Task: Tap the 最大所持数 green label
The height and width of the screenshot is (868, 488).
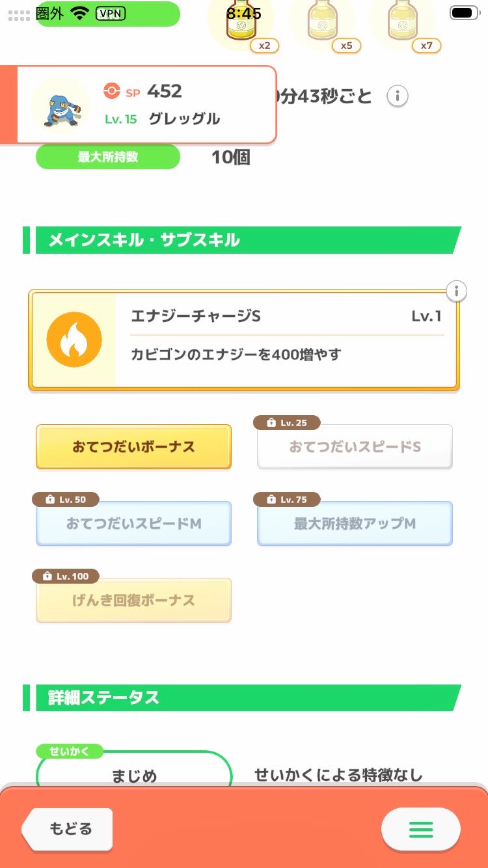Action: click(107, 157)
